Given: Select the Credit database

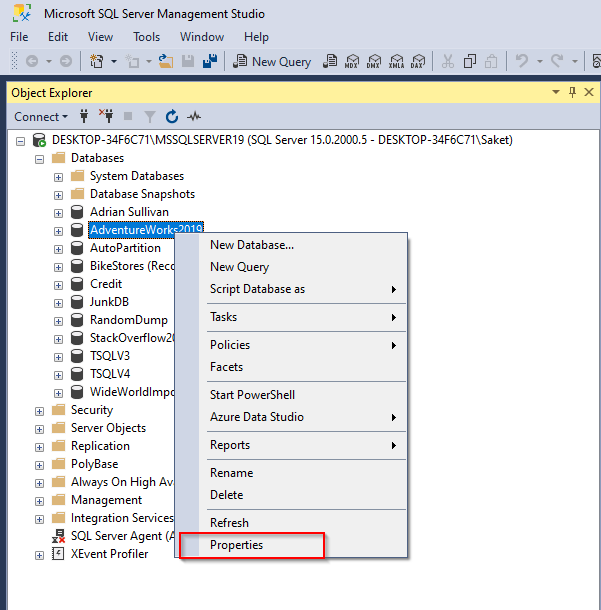Looking at the screenshot, I should point(106,284).
